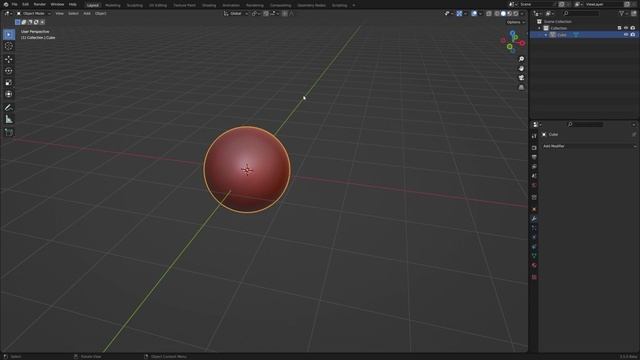Select the Rotate tool
Viewport: 640px width, 360px height.
[x=9, y=71]
